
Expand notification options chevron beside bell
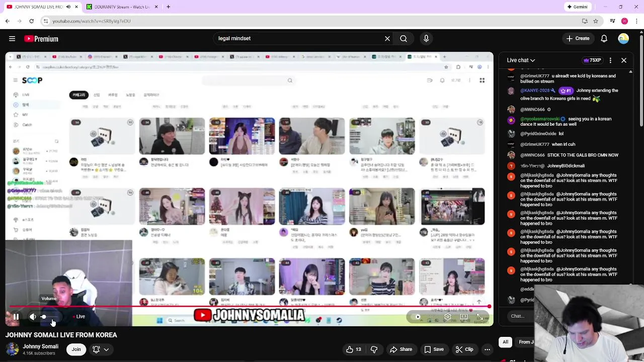[x=106, y=349]
